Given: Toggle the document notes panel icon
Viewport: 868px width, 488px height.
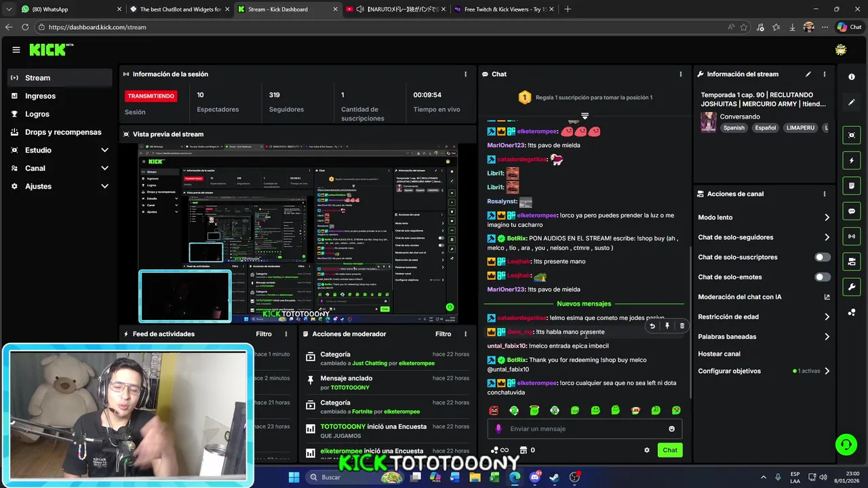Looking at the screenshot, I should (x=852, y=186).
